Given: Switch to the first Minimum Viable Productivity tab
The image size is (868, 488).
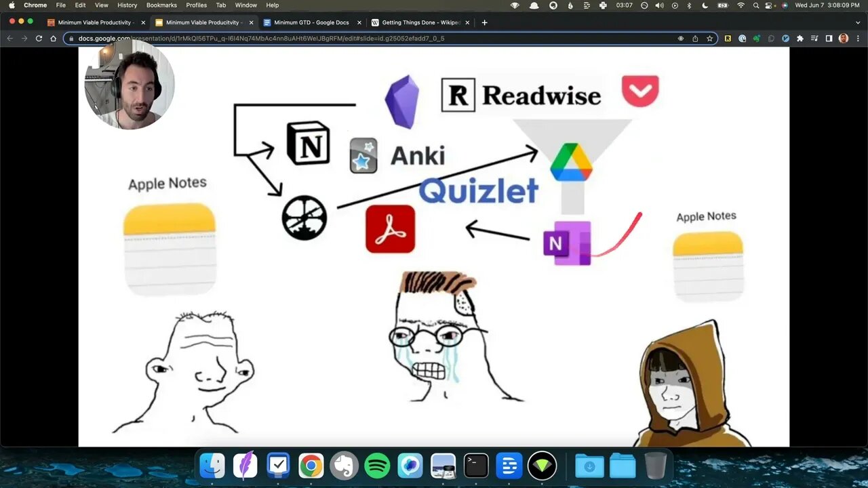Looking at the screenshot, I should tap(95, 22).
